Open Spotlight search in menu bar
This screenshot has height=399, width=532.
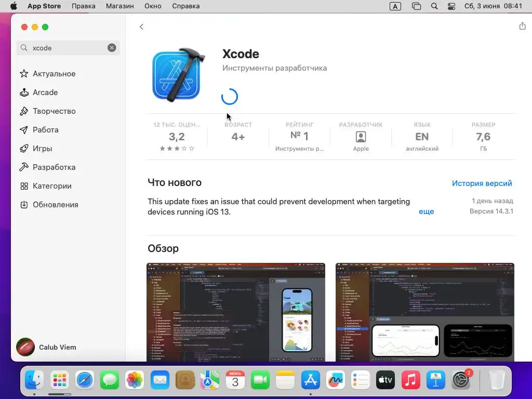coord(434,6)
